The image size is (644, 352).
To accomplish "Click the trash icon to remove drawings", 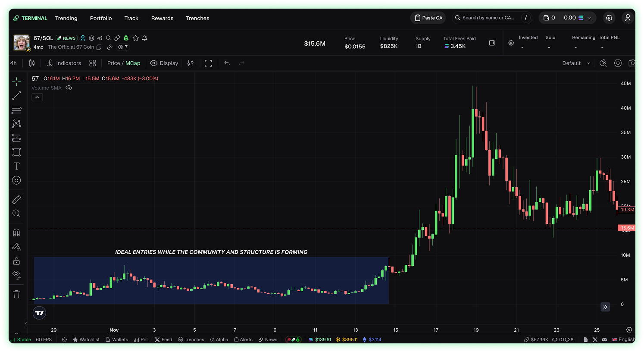I will tap(16, 294).
